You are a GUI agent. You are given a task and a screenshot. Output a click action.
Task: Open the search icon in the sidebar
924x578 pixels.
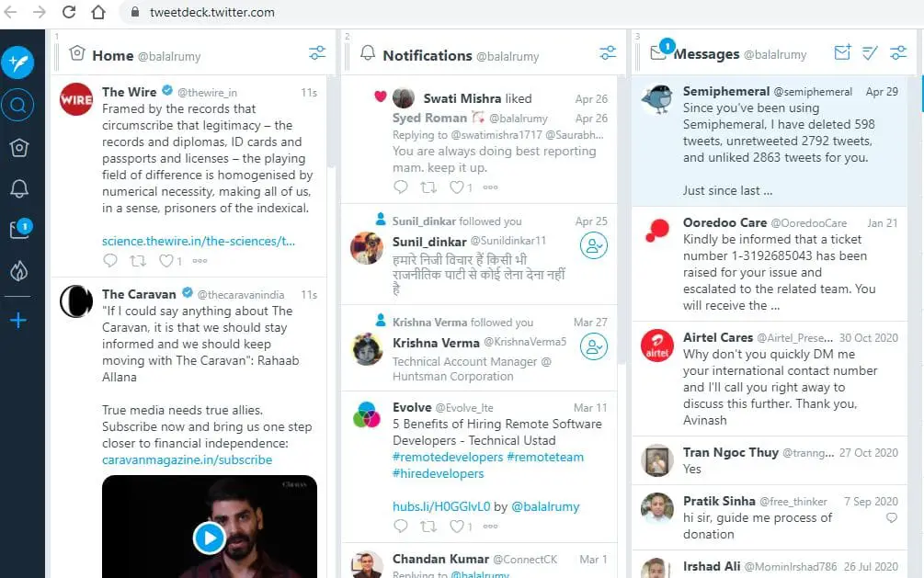pos(17,105)
